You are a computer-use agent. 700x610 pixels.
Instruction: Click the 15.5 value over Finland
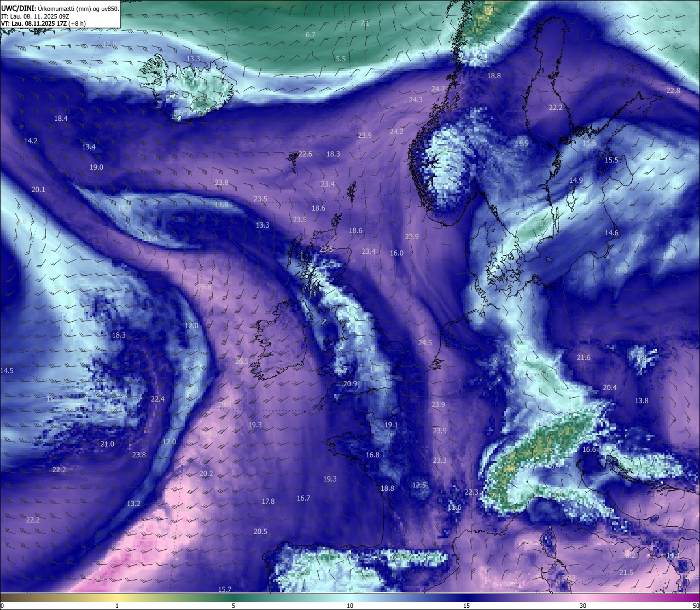(611, 160)
